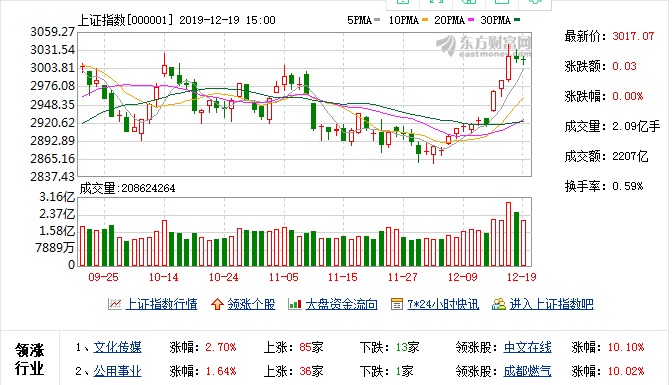Click the tallest red volume bar
The height and width of the screenshot is (385, 672).
pyautogui.click(x=509, y=234)
